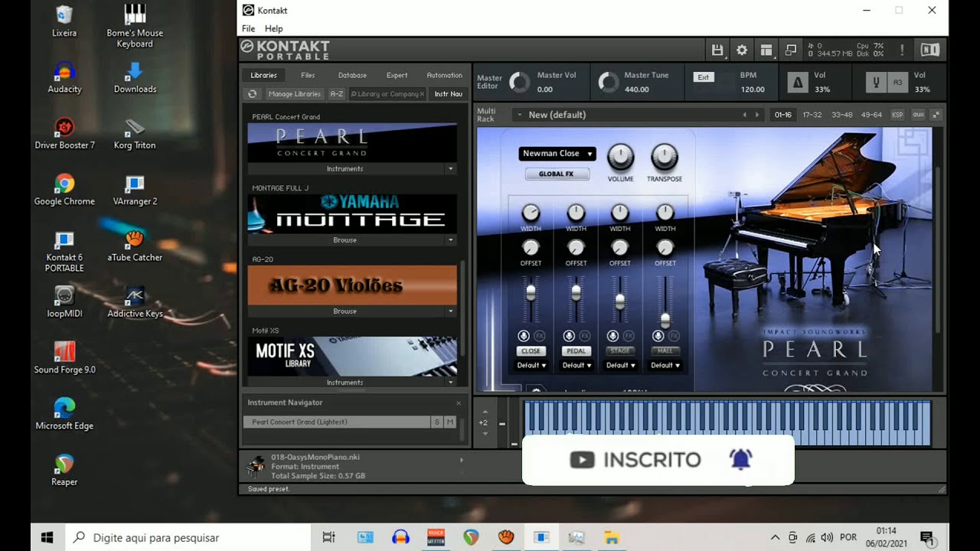Close the Instrument Navigator panel
Viewport: 980px width, 551px height.
click(x=459, y=403)
